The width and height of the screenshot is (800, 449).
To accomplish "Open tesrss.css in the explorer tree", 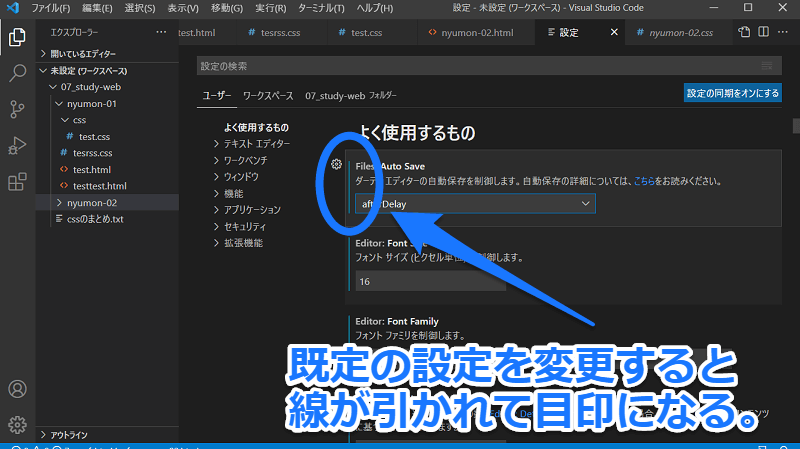I will 92,153.
